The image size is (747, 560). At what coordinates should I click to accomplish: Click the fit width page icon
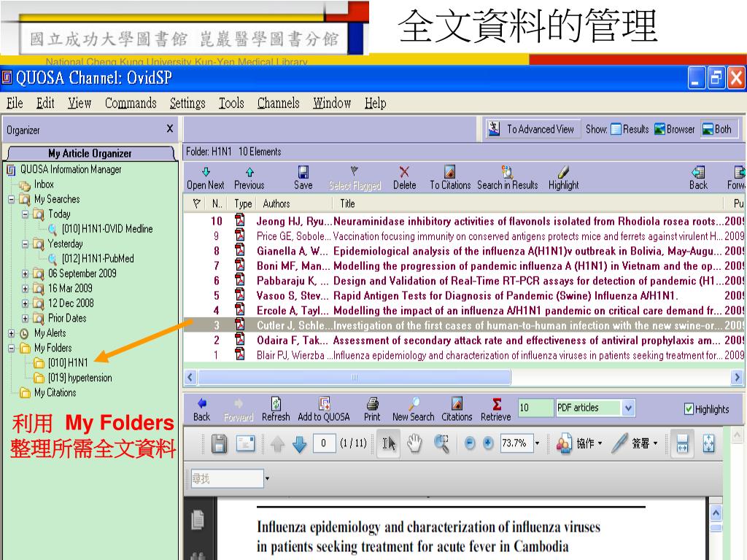point(682,443)
